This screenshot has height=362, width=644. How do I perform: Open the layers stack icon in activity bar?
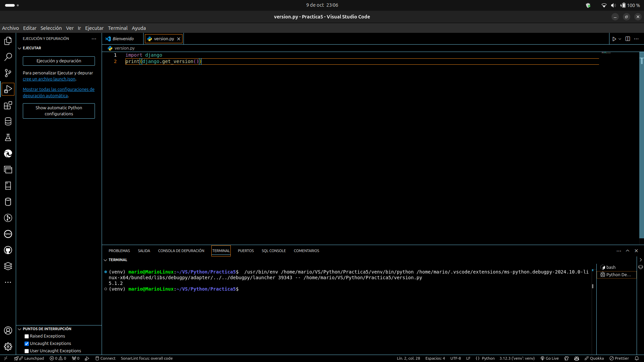point(8,266)
